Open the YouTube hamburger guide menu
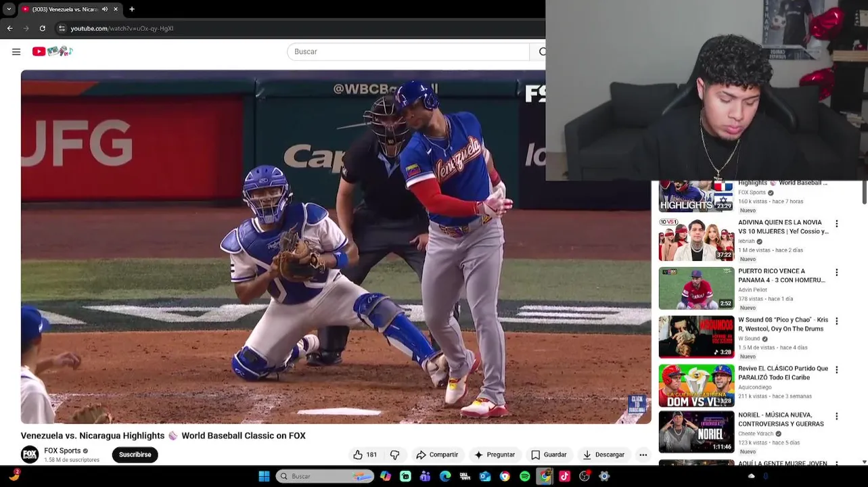The image size is (868, 487). (x=16, y=51)
